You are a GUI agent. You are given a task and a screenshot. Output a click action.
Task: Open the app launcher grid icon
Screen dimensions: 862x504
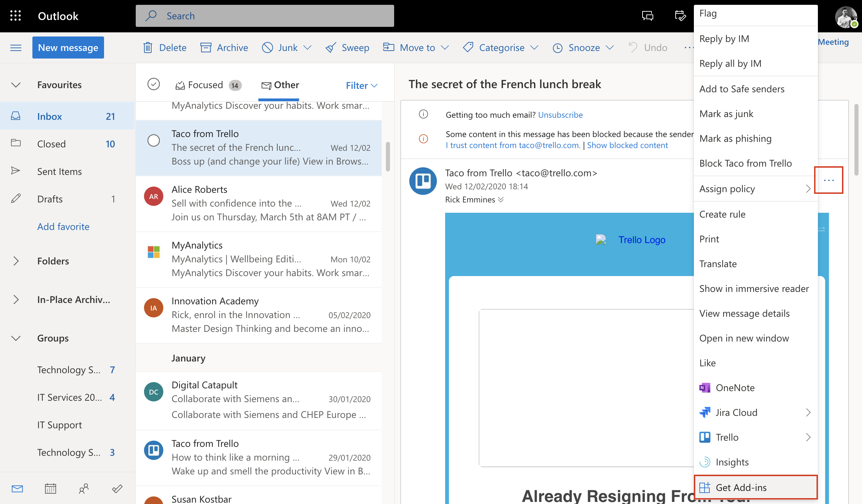pos(16,16)
